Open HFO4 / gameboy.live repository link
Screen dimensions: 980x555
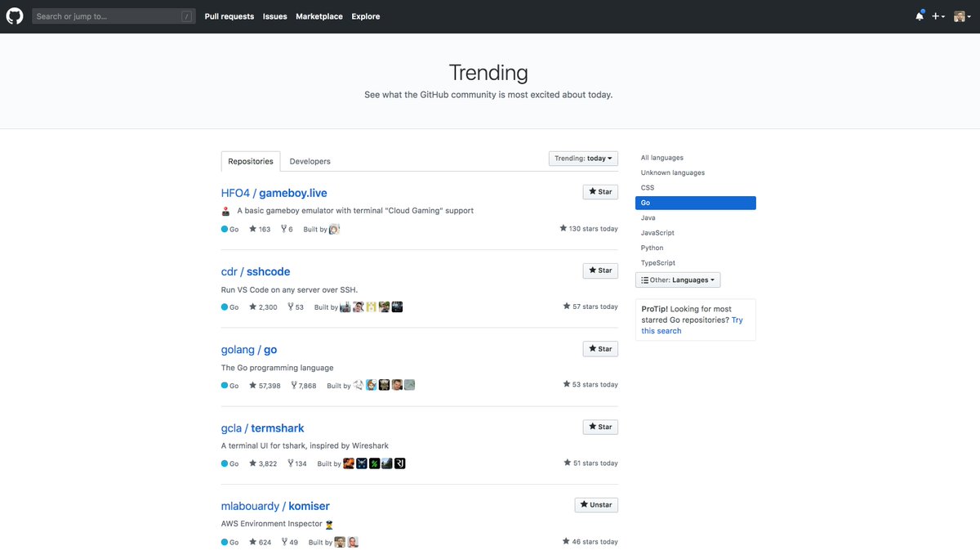[274, 193]
